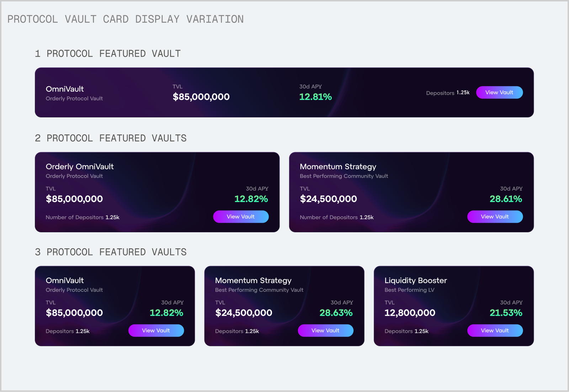Viewport: 569px width, 392px height.
Task: Click View Vault on the Orderly OmniVault card
Action: (x=241, y=217)
